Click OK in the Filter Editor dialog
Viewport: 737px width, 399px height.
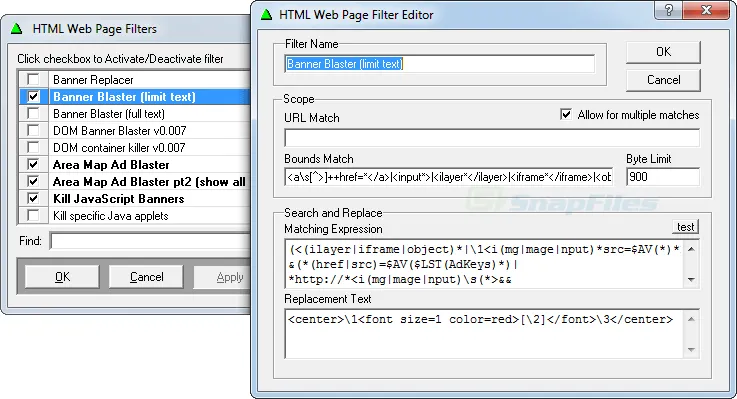(x=663, y=52)
